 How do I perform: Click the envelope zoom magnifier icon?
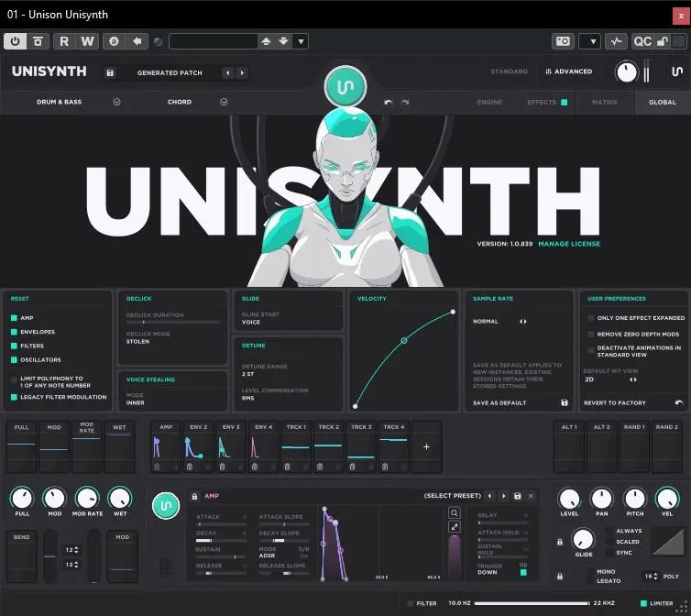455,512
